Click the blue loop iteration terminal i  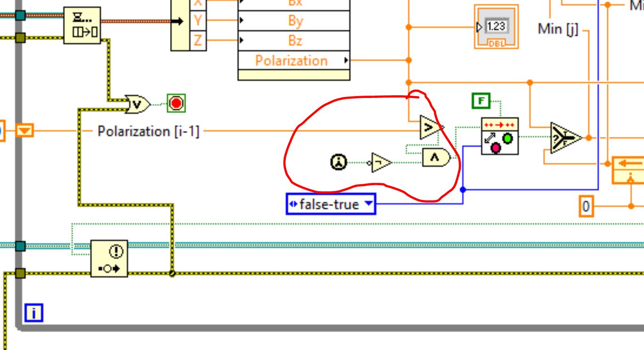(x=34, y=313)
